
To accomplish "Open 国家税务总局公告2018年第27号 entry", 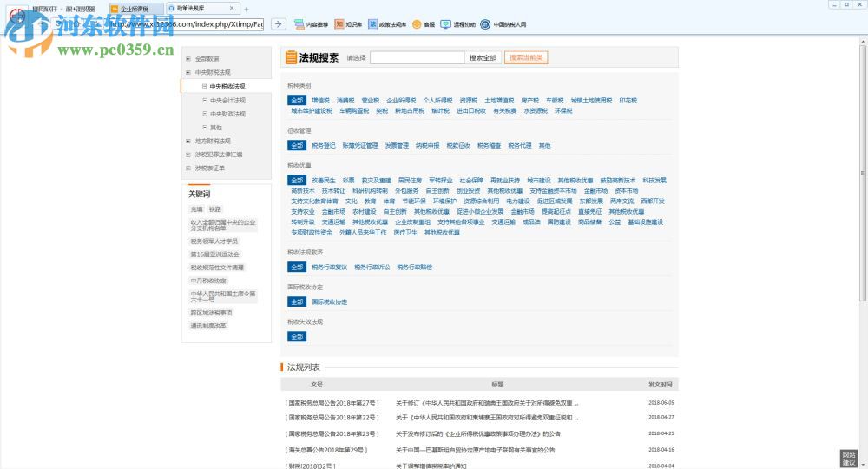I will pos(332,403).
